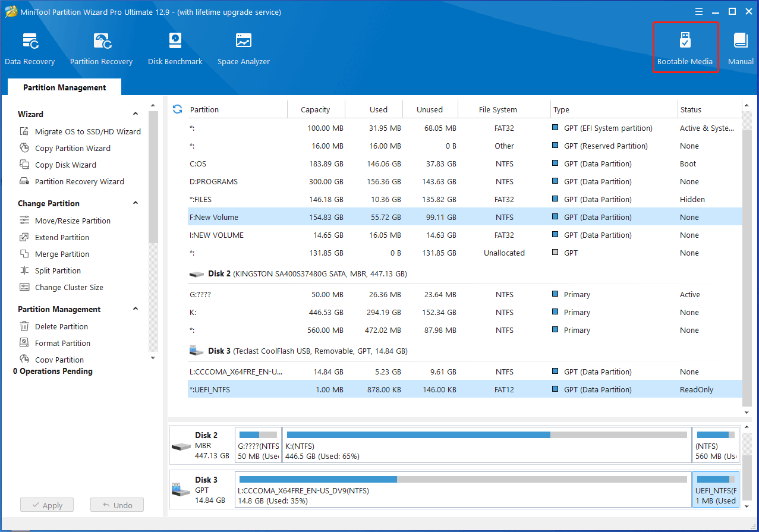
Task: Click the Extend Partition icon
Action: pyautogui.click(x=24, y=237)
